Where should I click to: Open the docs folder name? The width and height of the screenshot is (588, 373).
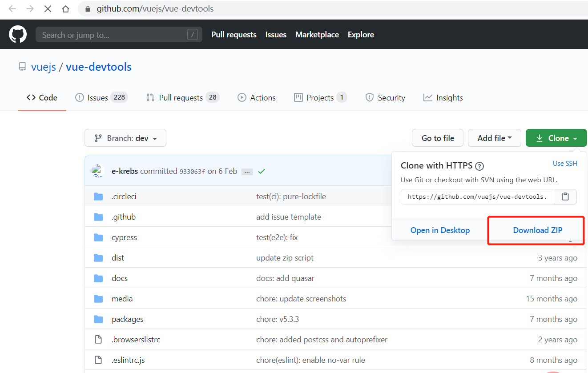tap(120, 278)
